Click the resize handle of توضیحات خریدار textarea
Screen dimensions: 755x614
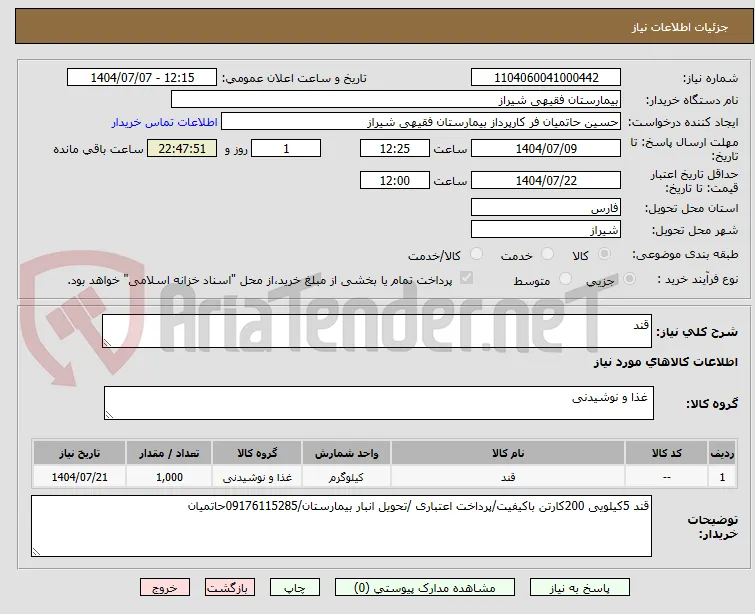[36, 552]
